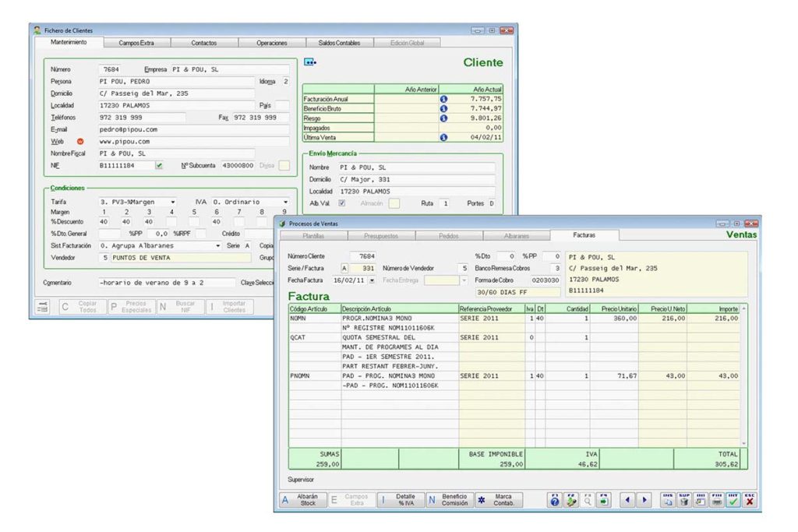Click the Vendedor field PUNTOS DE VENTA
The width and height of the screenshot is (798, 532).
tap(181, 258)
